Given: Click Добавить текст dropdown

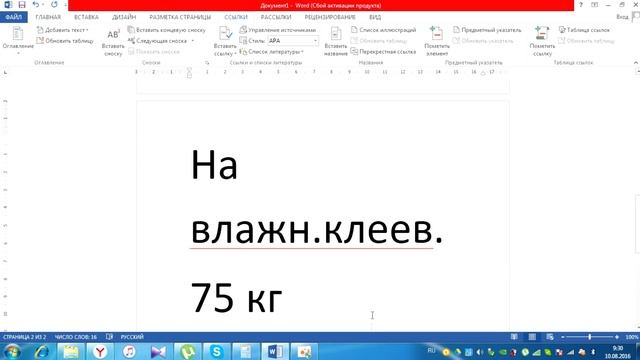Looking at the screenshot, I should (x=62, y=30).
